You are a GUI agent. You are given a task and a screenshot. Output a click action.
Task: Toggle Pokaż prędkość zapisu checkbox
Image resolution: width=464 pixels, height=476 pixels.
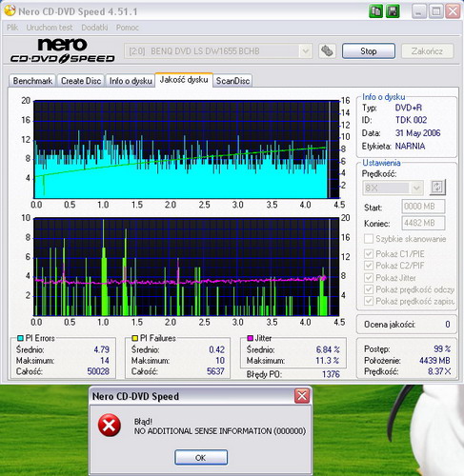pyautogui.click(x=369, y=301)
